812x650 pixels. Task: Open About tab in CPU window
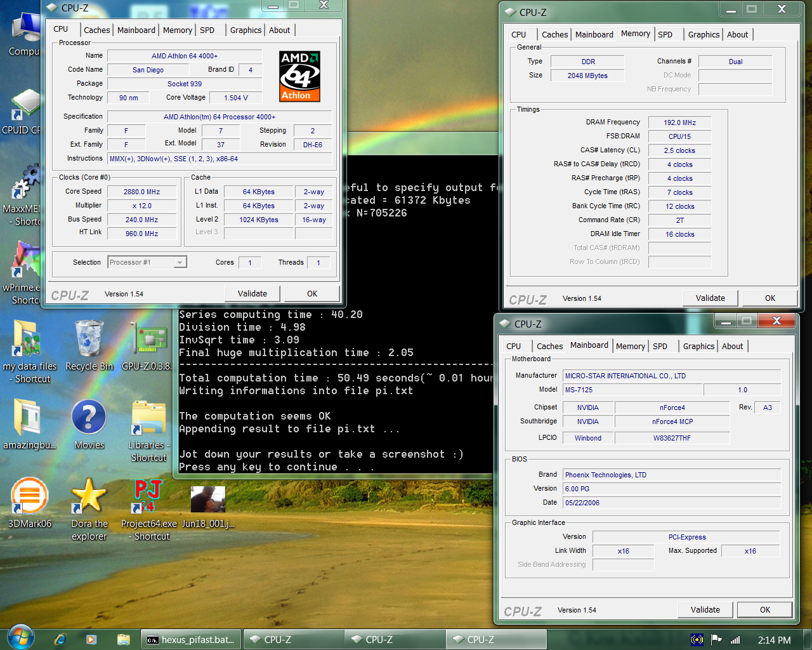280,30
